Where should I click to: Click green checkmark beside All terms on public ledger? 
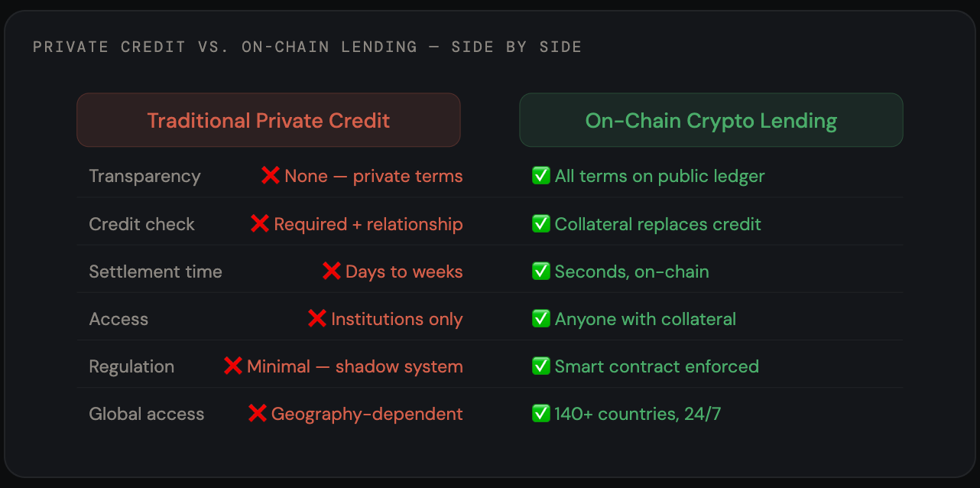(x=541, y=176)
